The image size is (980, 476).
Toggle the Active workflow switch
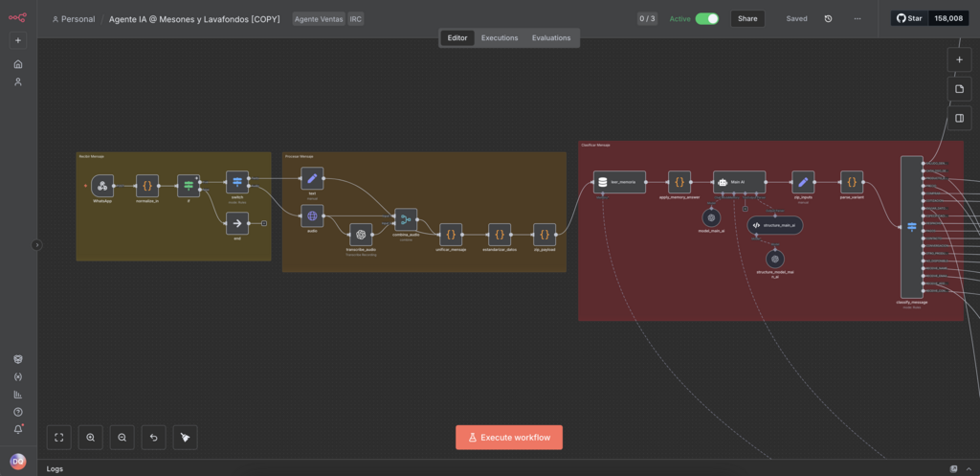pyautogui.click(x=706, y=18)
